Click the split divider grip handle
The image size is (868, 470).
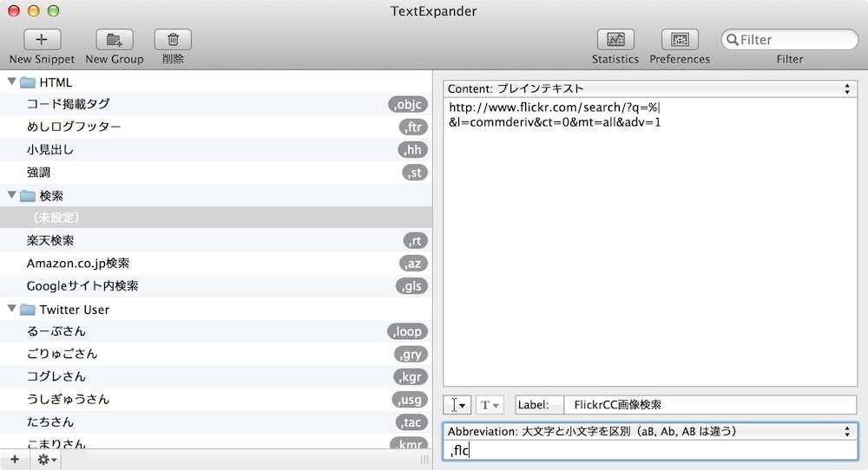424,460
